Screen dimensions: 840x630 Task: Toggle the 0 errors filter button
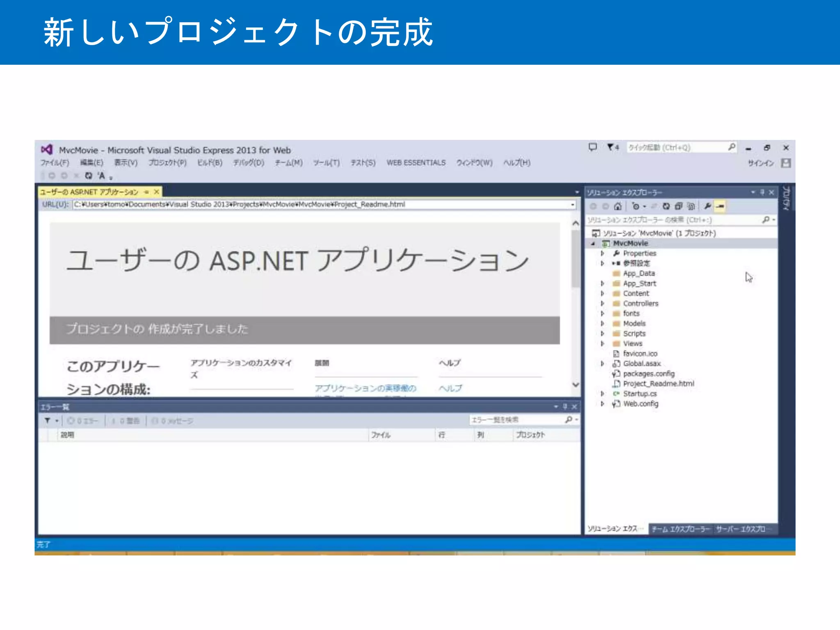point(83,421)
